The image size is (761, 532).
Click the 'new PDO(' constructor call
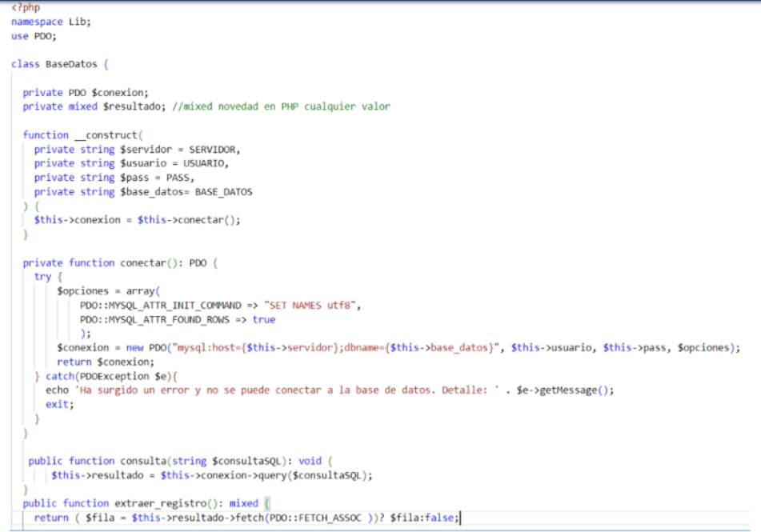point(149,348)
